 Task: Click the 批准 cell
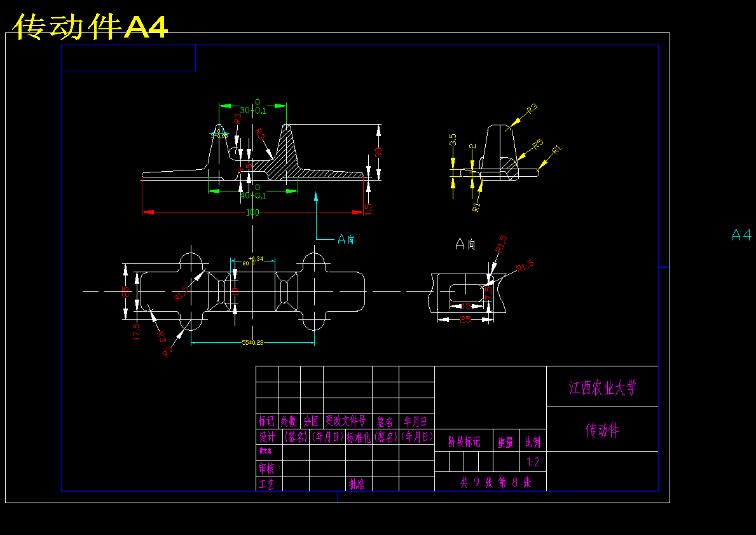(357, 484)
